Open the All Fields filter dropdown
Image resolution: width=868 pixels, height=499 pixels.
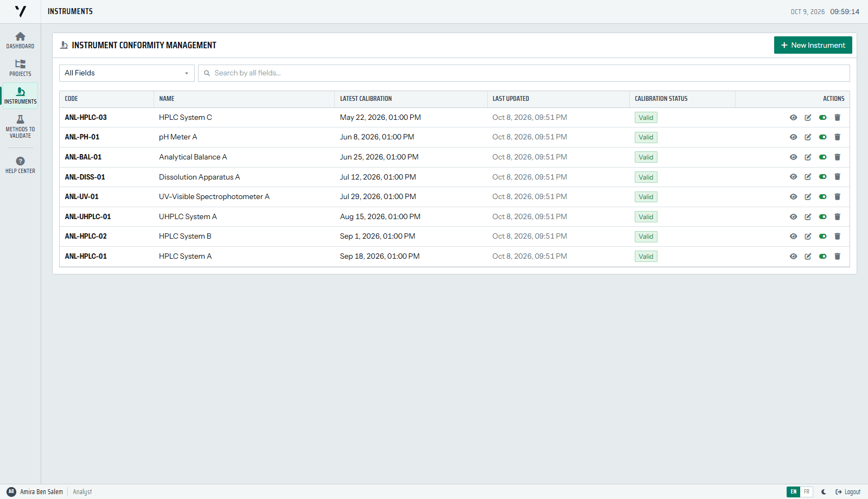[x=126, y=73]
